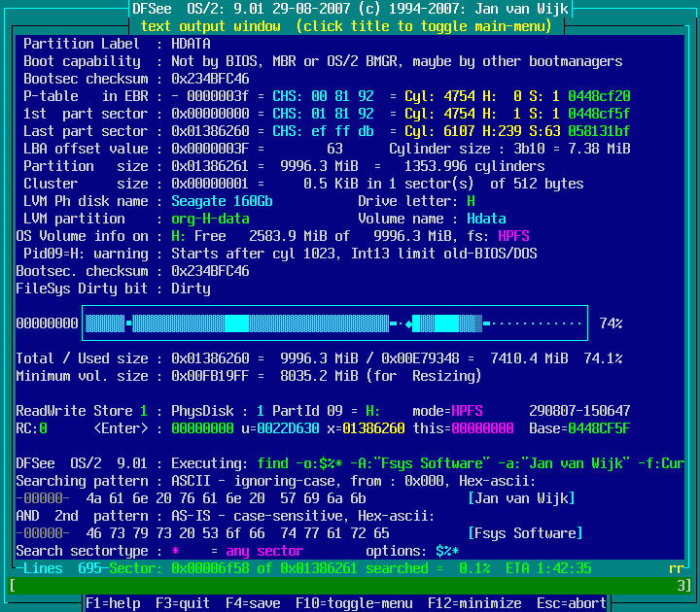Click the Minimum vol. size value 0x00FB19FF
Image resolution: width=700 pixels, height=612 pixels.
[x=210, y=376]
